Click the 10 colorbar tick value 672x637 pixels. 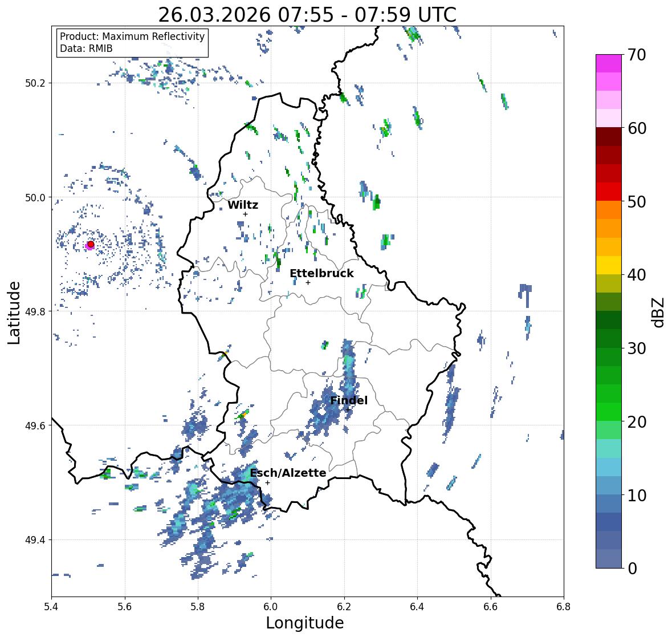pyautogui.click(x=636, y=495)
